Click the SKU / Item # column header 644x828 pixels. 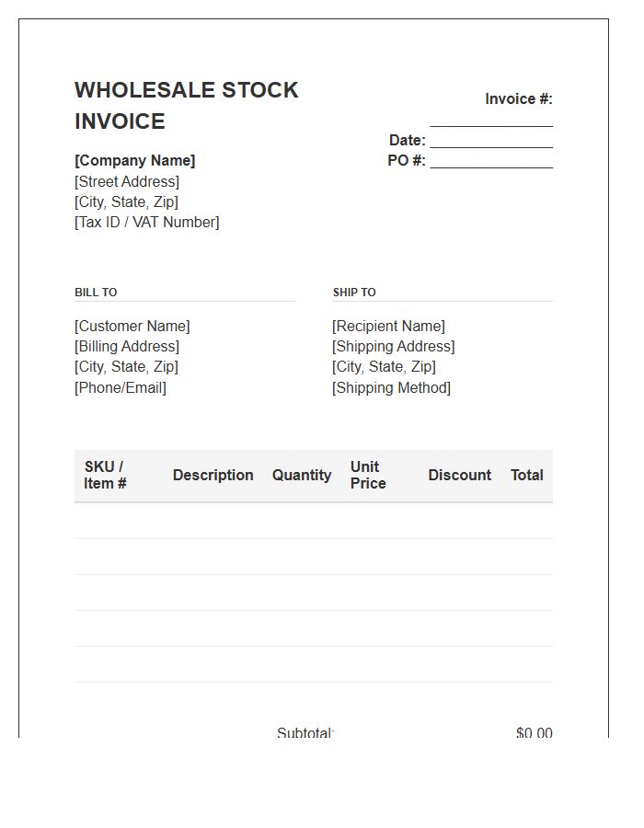(x=105, y=475)
